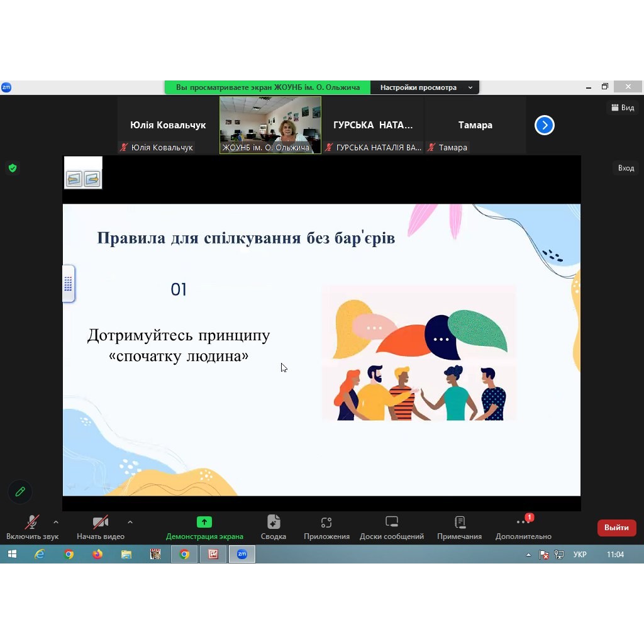Viewport: 644px width, 644px height.
Task: Open Настройки просмотра dropdown
Action: tap(425, 87)
